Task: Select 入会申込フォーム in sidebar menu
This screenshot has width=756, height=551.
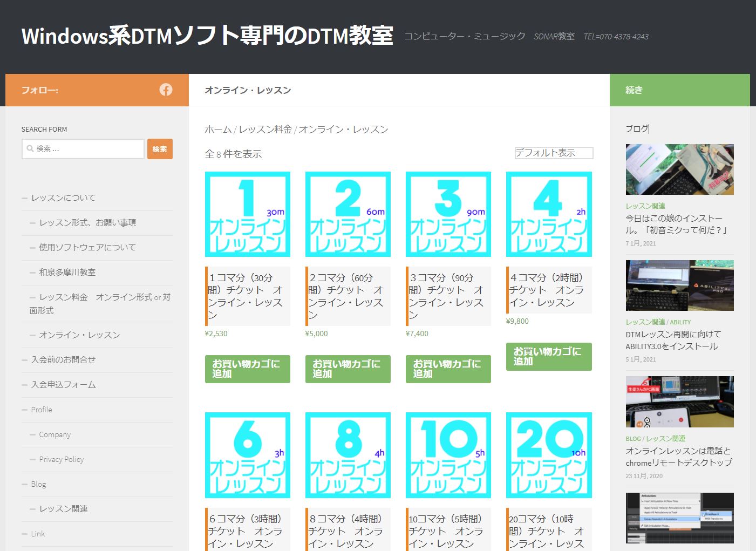Action: click(x=63, y=385)
